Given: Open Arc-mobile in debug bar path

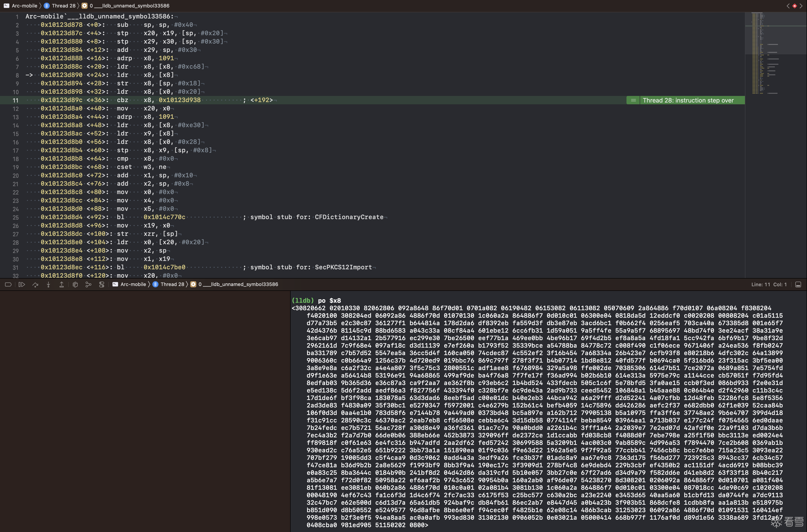Looking at the screenshot, I should point(133,284).
